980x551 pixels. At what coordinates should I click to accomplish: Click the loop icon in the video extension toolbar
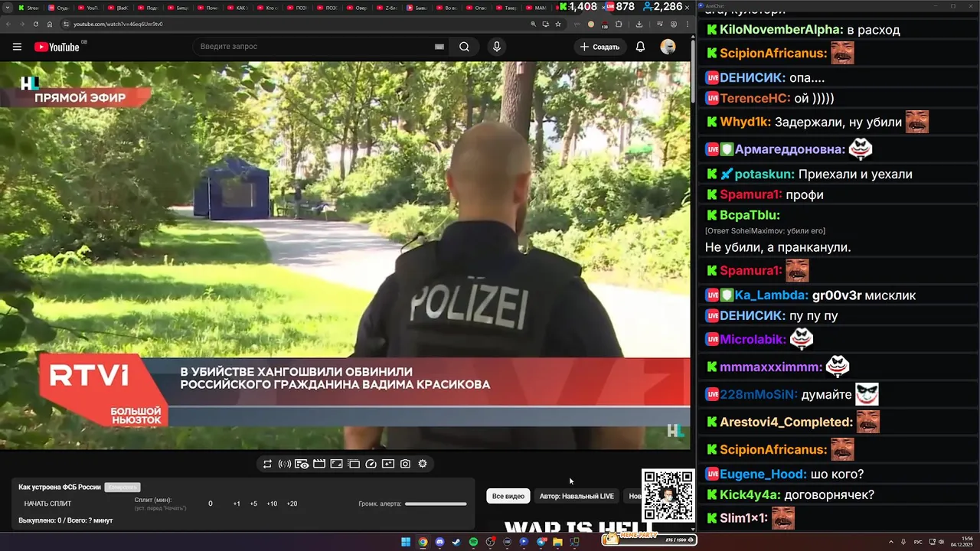267,464
